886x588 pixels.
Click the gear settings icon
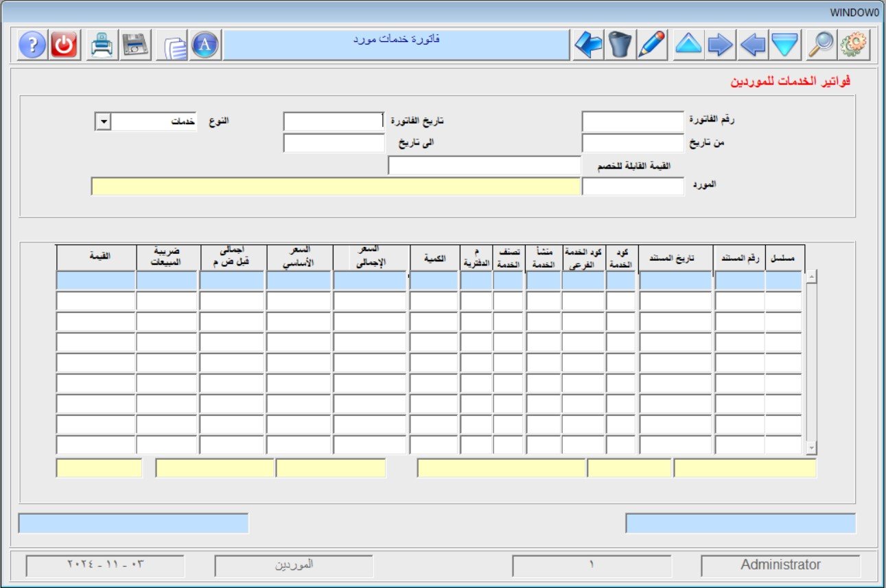(x=853, y=45)
